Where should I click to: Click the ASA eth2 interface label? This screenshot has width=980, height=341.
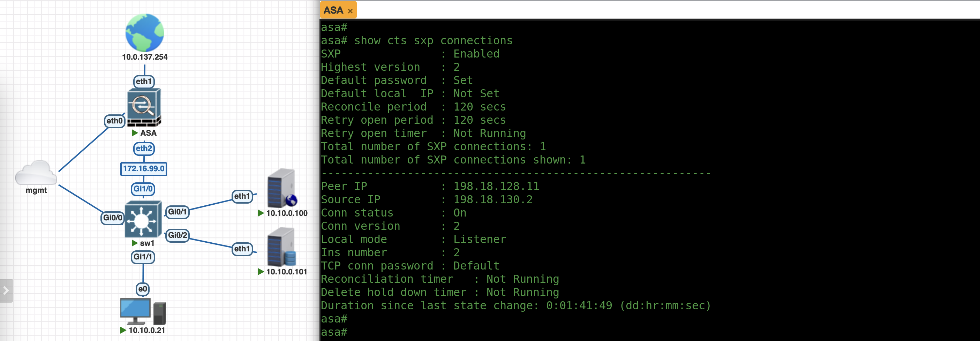[143, 148]
